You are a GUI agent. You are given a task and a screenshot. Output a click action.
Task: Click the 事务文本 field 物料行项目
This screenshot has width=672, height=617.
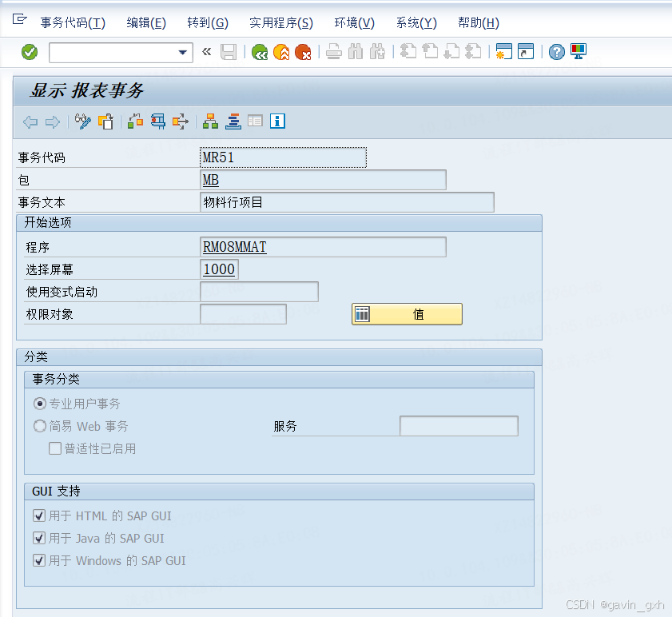click(x=347, y=202)
